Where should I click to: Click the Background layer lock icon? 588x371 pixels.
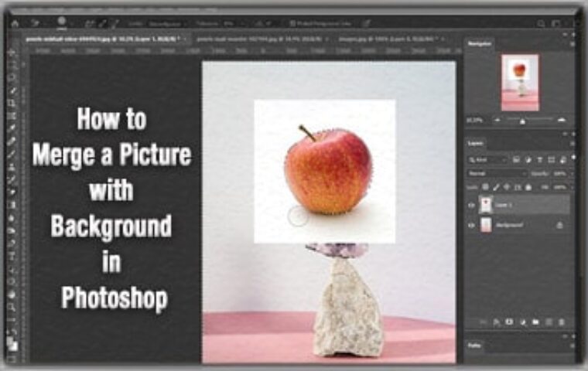(559, 225)
